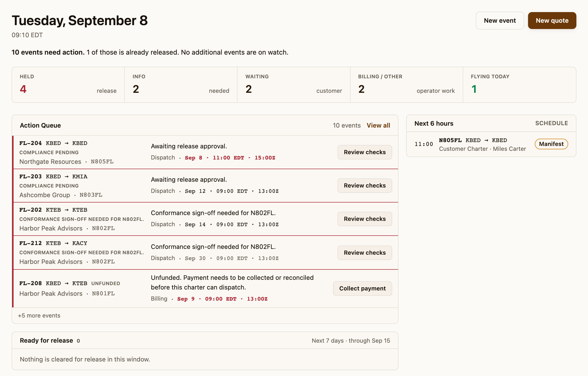588x376 pixels.
Task: Click the New event button
Action: pos(500,21)
